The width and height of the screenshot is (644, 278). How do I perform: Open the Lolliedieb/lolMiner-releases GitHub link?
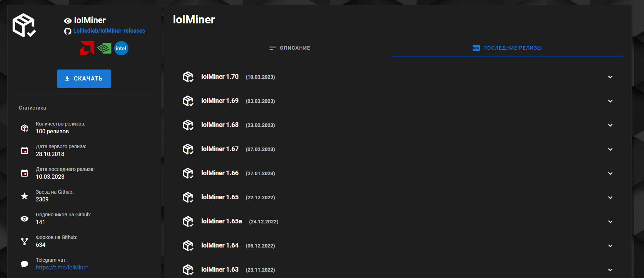click(x=109, y=31)
